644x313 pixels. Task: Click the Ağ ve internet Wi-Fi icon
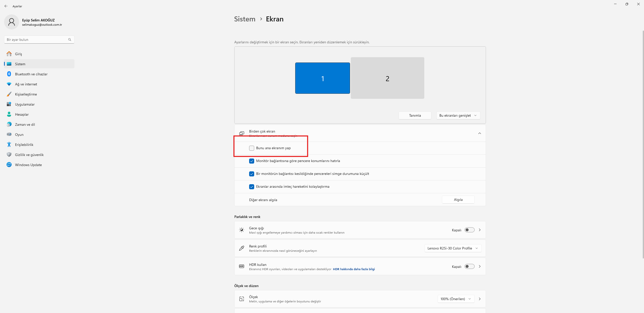pyautogui.click(x=9, y=84)
